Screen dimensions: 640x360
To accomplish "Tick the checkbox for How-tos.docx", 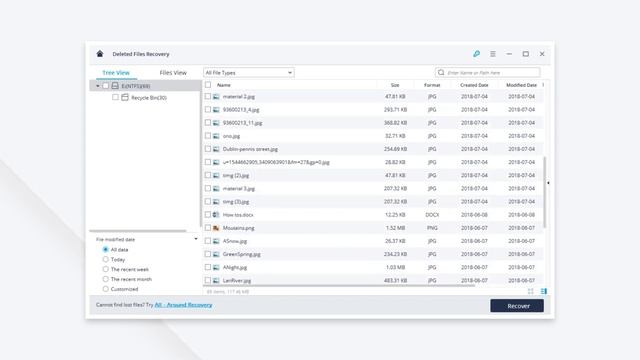I will click(x=208, y=214).
